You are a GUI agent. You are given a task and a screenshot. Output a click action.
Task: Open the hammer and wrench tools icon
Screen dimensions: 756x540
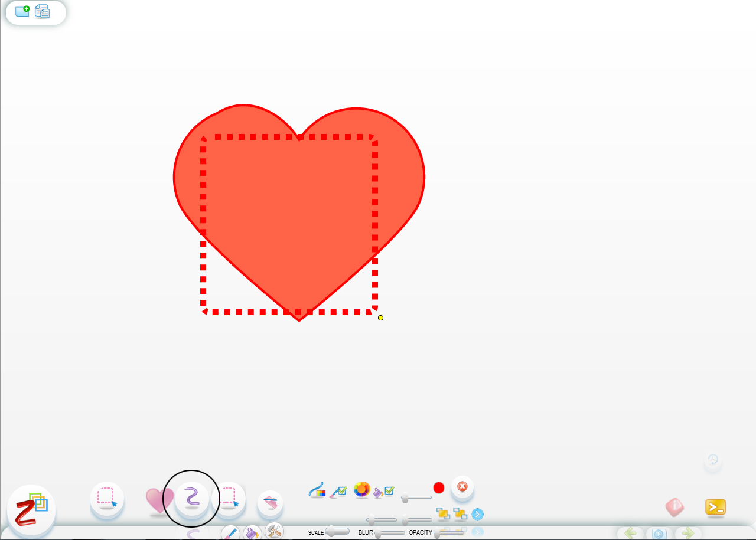(274, 531)
